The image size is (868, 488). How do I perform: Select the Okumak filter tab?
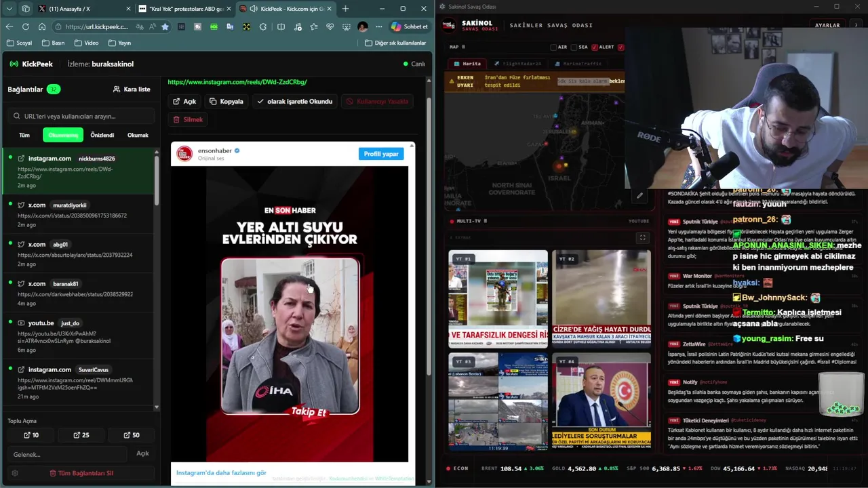(x=138, y=135)
